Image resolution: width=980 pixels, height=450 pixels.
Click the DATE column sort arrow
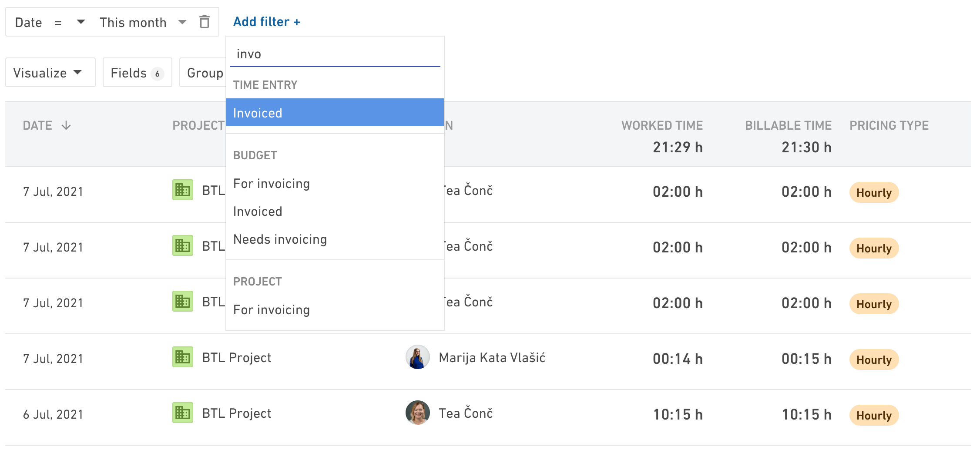click(66, 126)
